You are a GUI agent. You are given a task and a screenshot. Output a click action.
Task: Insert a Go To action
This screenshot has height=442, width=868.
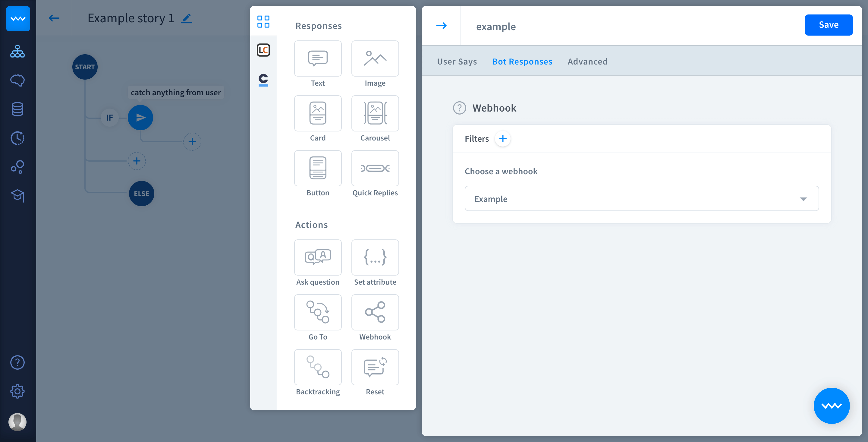pyautogui.click(x=317, y=312)
